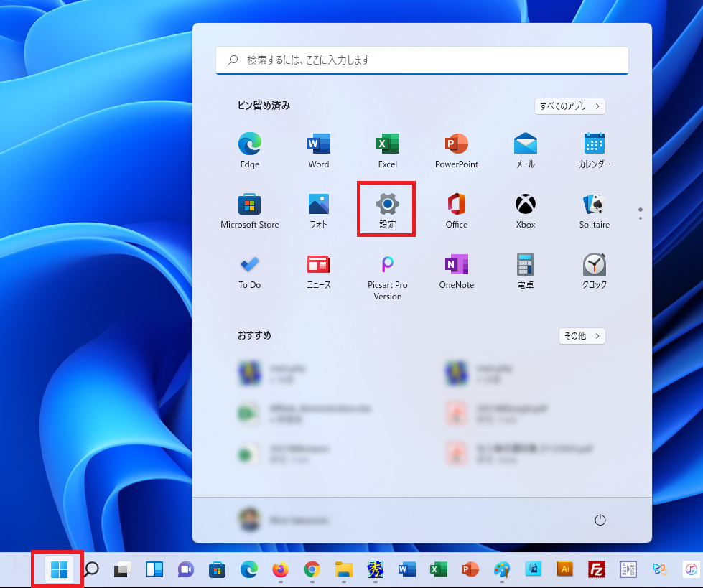This screenshot has height=588, width=703.
Task: Open FileZilla from the taskbar
Action: point(597,569)
